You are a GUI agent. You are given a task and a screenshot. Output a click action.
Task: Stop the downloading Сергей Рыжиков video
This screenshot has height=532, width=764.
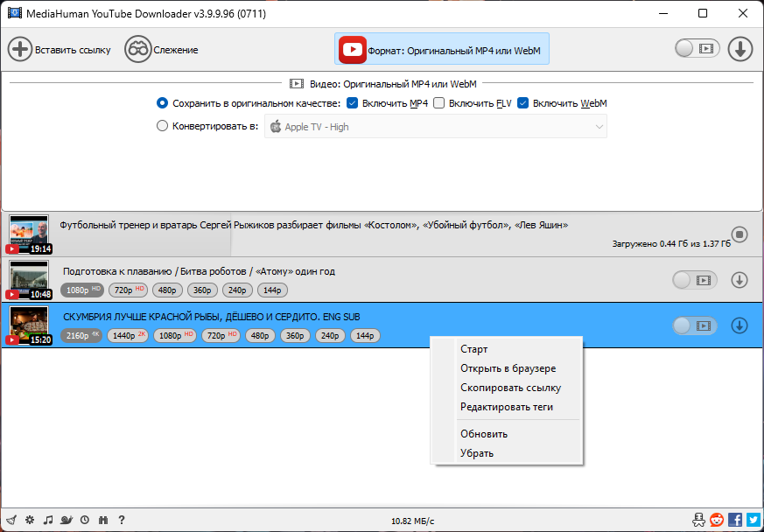739,234
